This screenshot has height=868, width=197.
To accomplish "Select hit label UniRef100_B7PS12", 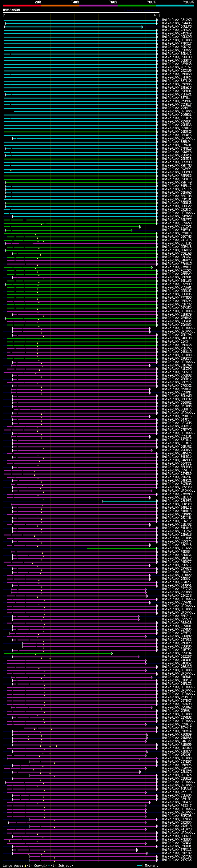I will pyautogui.click(x=177, y=850).
